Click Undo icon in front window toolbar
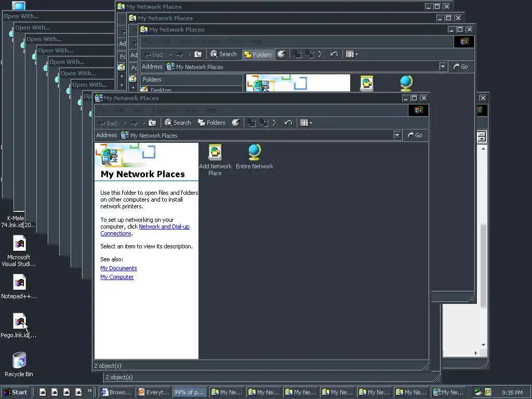This screenshot has width=532, height=399. click(x=288, y=123)
